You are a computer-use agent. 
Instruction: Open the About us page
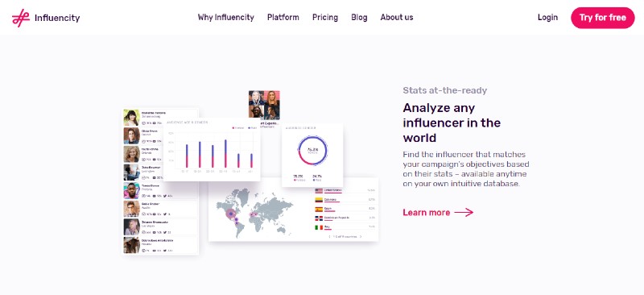pyautogui.click(x=396, y=17)
